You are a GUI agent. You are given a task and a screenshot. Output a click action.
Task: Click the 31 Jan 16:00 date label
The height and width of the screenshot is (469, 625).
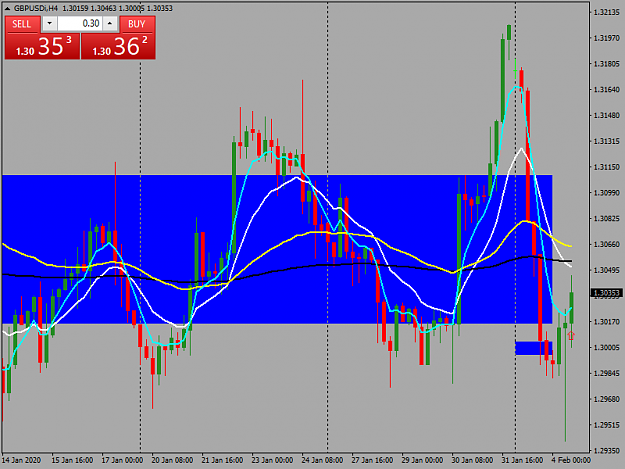click(x=522, y=460)
